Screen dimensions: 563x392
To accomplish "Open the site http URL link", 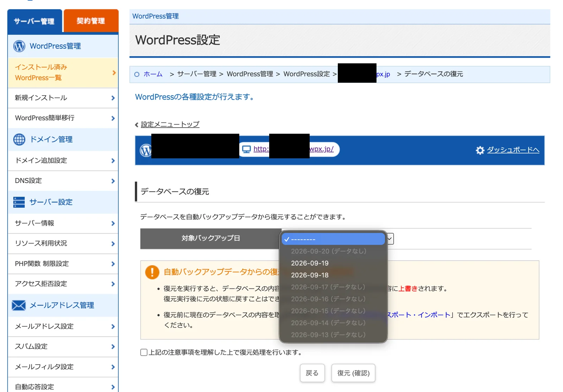I will 293,149.
